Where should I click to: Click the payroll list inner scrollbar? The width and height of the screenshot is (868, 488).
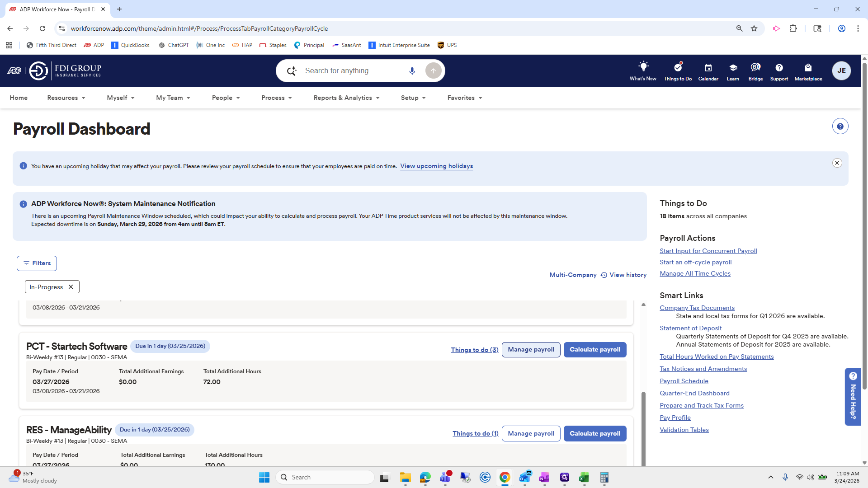(x=643, y=425)
